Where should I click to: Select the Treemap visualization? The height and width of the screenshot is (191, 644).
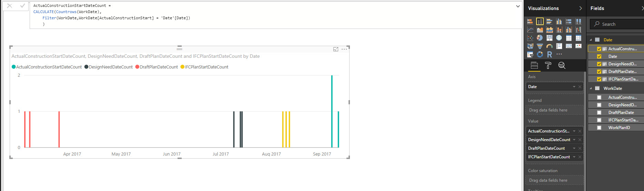[x=550, y=38]
